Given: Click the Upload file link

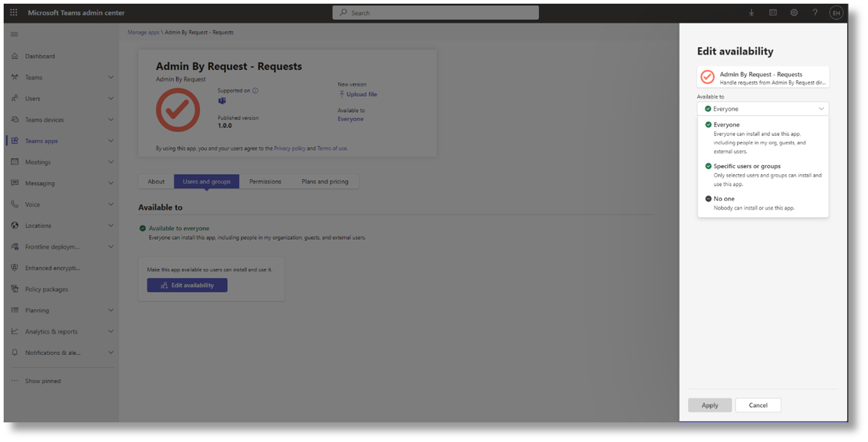Looking at the screenshot, I should pyautogui.click(x=358, y=94).
